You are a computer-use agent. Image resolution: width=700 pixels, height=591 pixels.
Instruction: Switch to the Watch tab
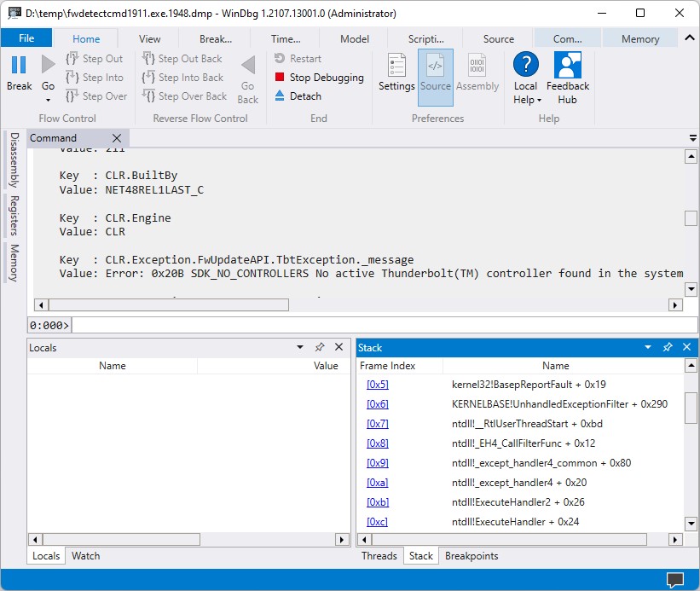[x=86, y=556]
